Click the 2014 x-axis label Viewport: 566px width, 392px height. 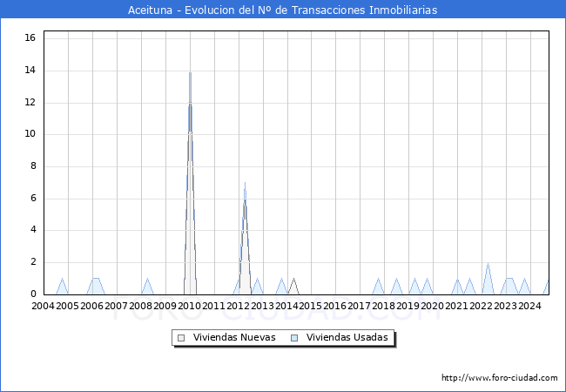287,306
